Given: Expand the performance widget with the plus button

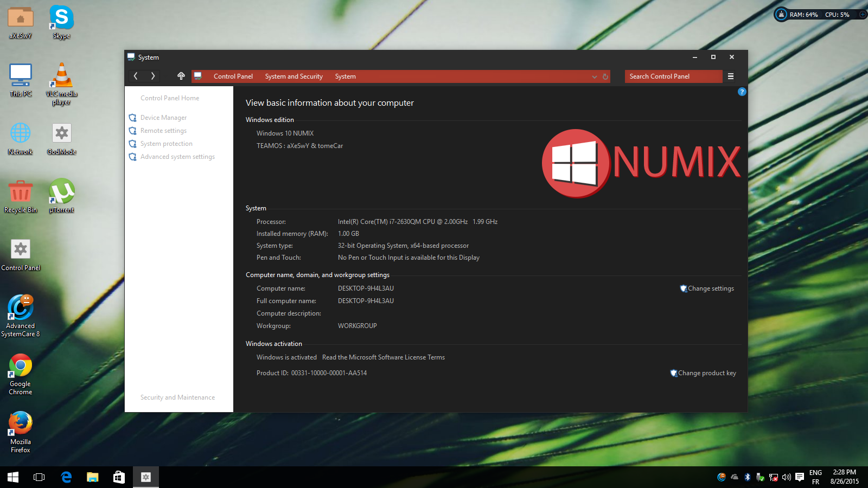Looking at the screenshot, I should 863,15.
